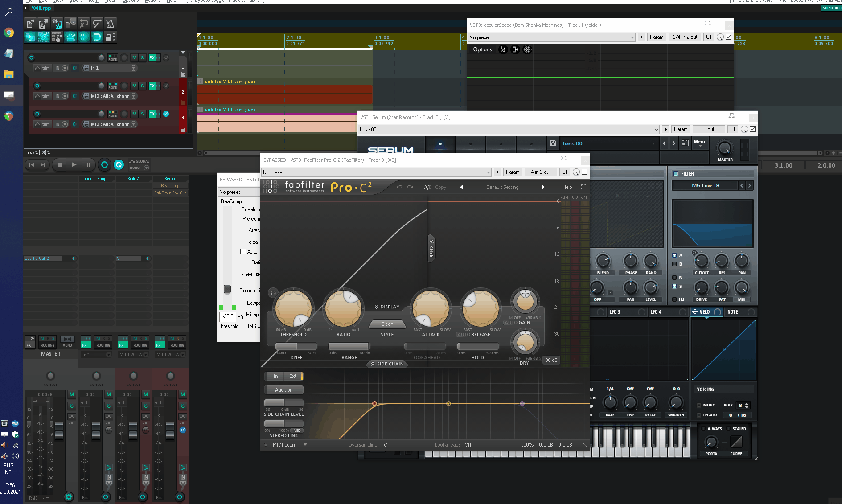
Task: Toggle Auto-crossfade toolbar icon
Action: point(30,37)
